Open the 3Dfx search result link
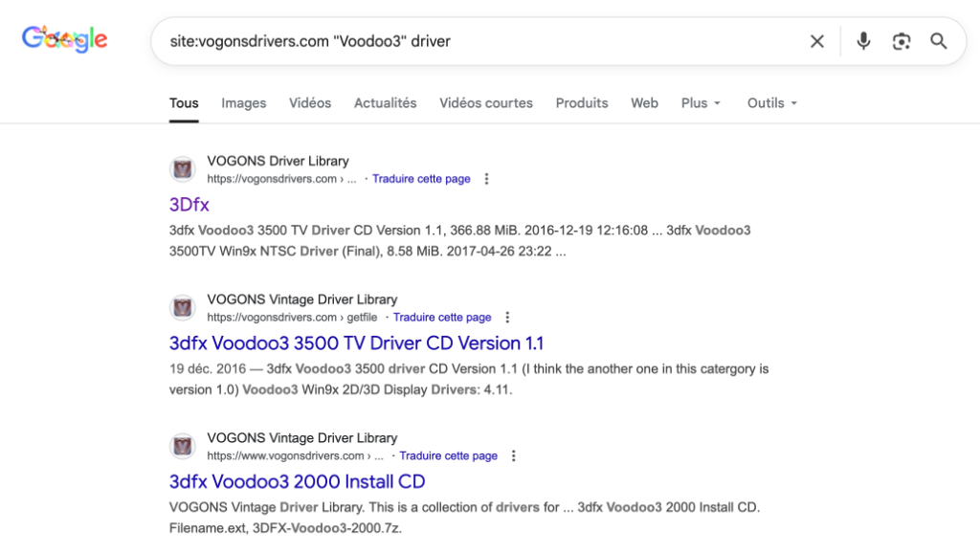Screen dimensions: 980x553 click(189, 205)
